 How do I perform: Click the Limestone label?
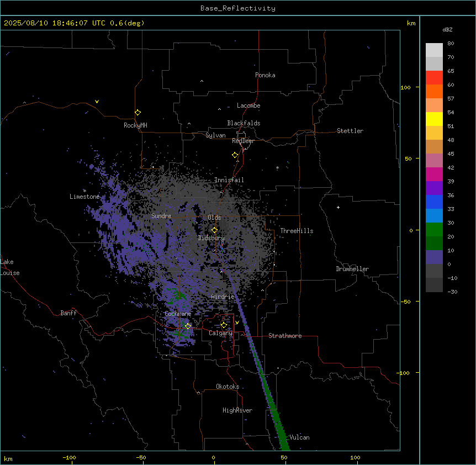point(84,197)
